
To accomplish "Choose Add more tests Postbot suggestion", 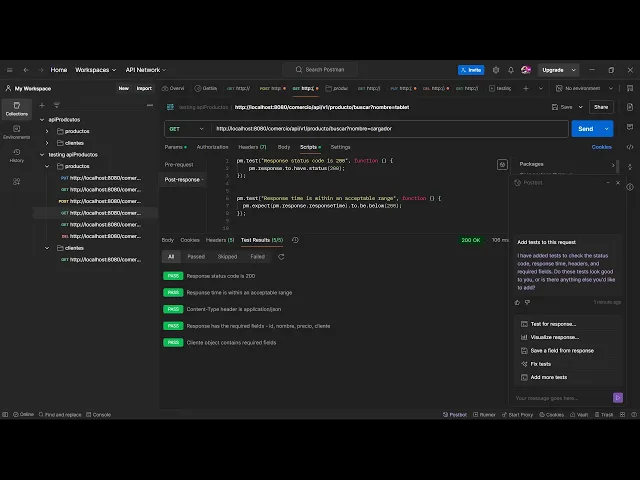I will (566, 377).
